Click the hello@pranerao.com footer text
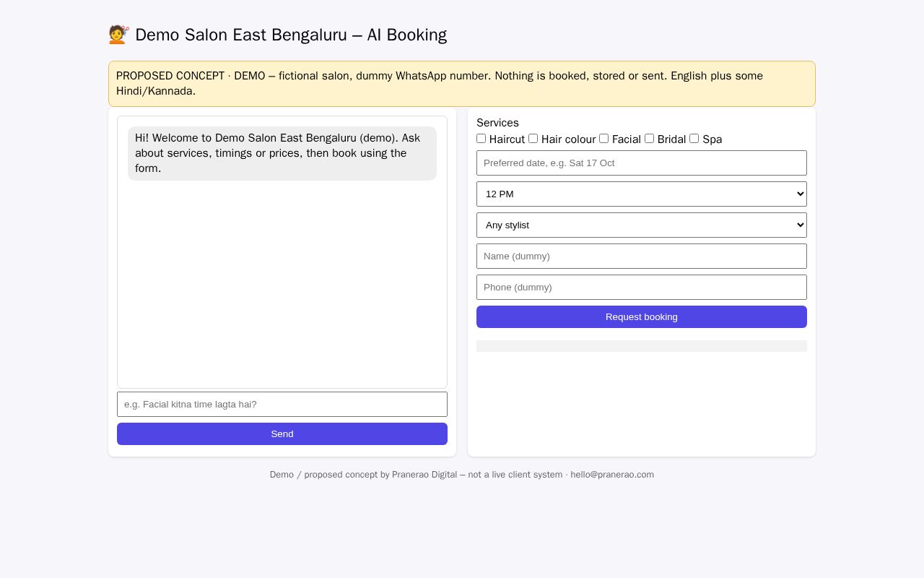The width and height of the screenshot is (924, 578). 612,475
